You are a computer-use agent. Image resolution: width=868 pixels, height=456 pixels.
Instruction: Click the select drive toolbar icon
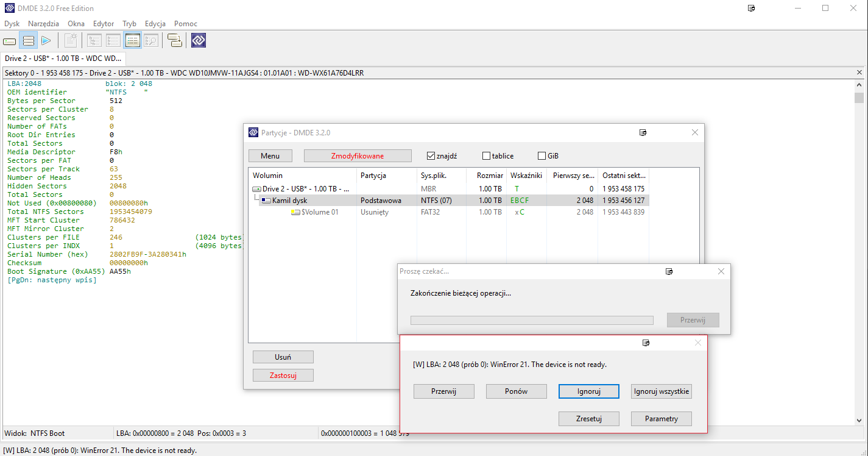click(9, 41)
